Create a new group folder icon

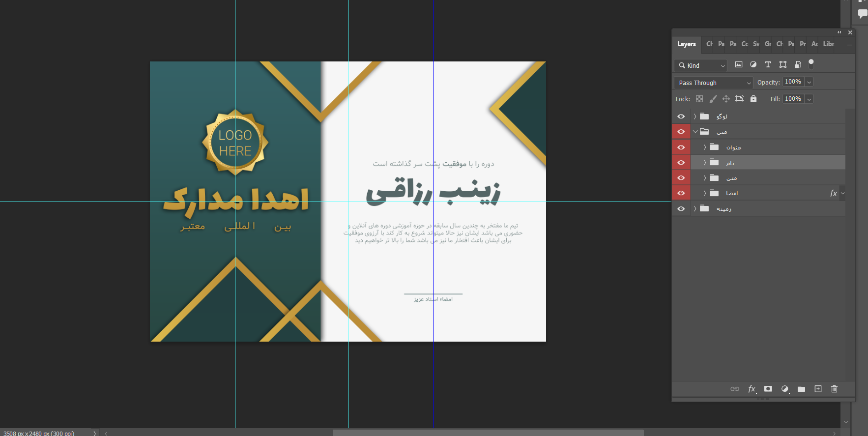tap(801, 389)
